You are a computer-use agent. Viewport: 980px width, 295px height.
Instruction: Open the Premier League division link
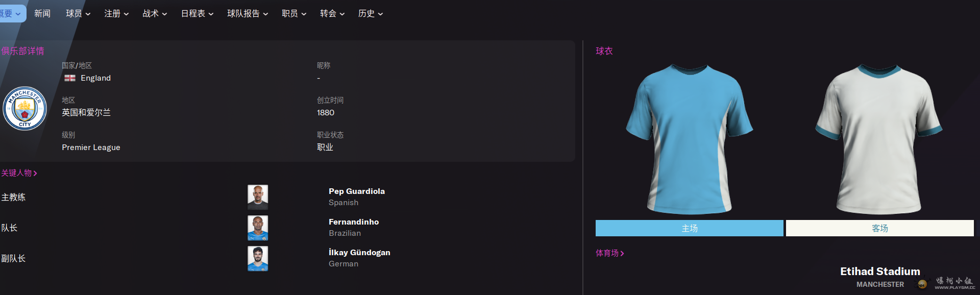(91, 147)
